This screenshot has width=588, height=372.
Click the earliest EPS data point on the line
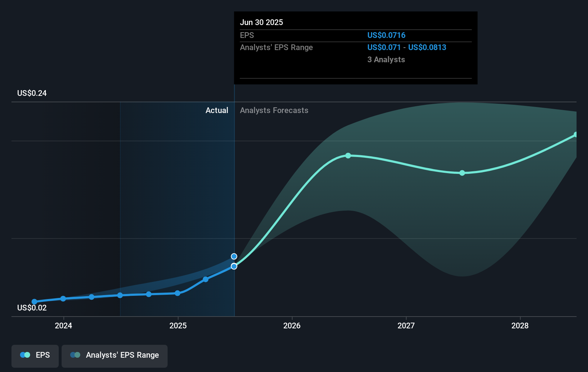[34, 302]
